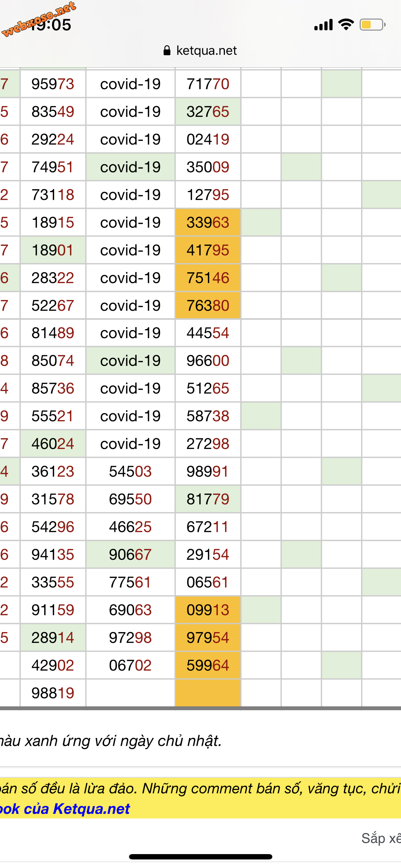Select green cell 18901
This screenshot has height=868, width=401.
click(x=53, y=250)
